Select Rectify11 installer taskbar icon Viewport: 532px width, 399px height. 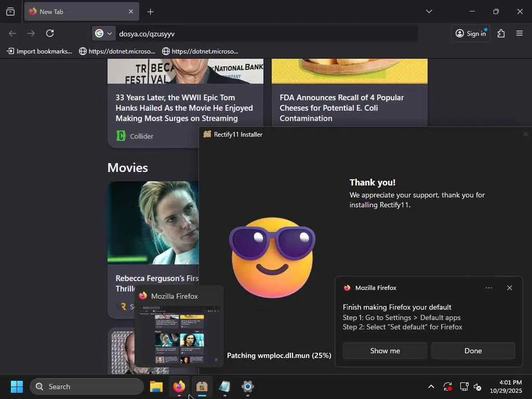tap(202, 387)
